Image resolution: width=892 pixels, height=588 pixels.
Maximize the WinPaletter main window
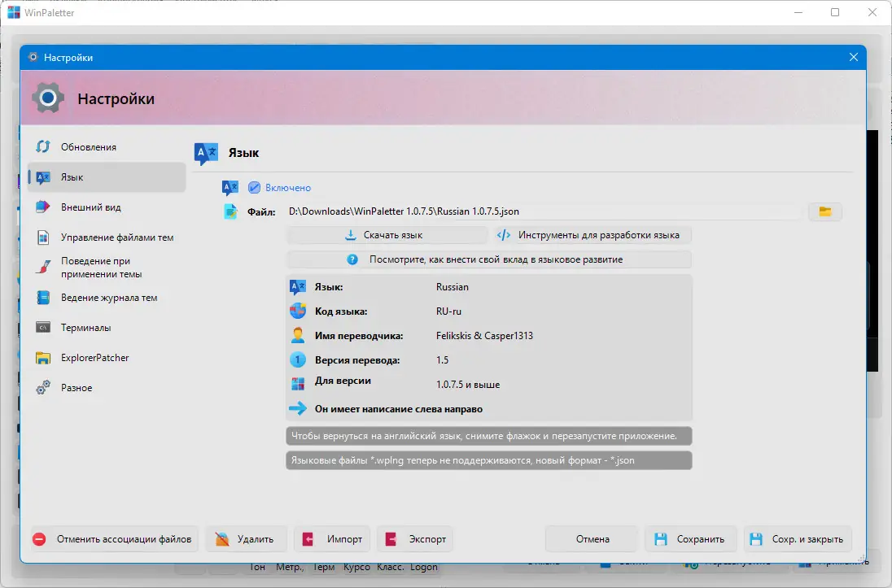click(x=835, y=12)
